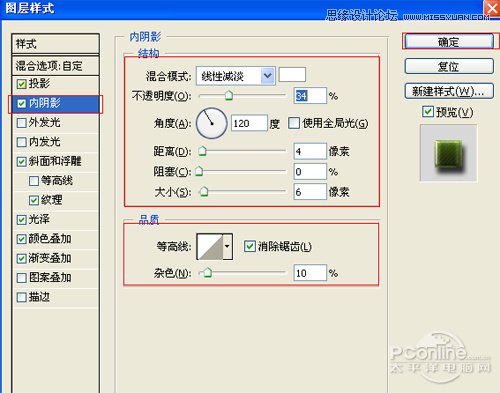Uncheck the 纹理 checkbox
This screenshot has width=500, height=393.
tap(34, 200)
